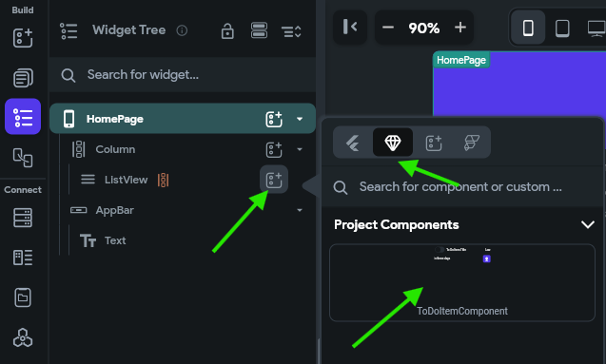Add a child widget to ListView
Screen dimensions: 606x364
pos(274,180)
